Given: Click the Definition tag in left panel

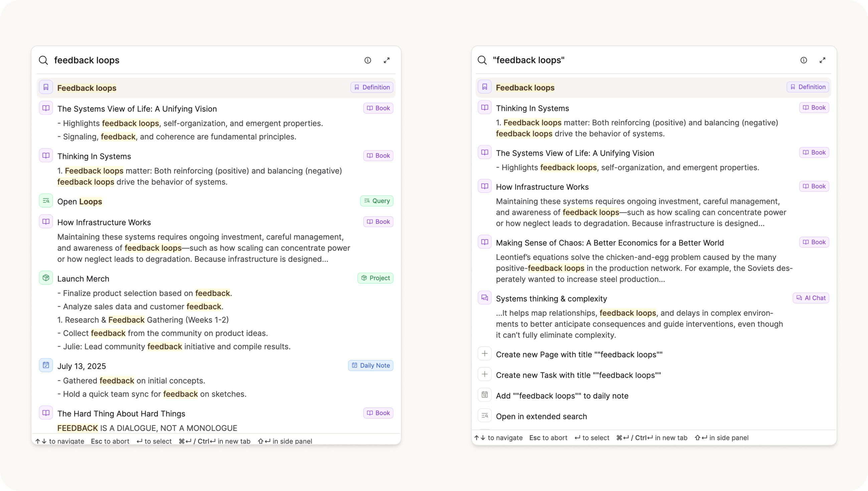Looking at the screenshot, I should tap(372, 87).
